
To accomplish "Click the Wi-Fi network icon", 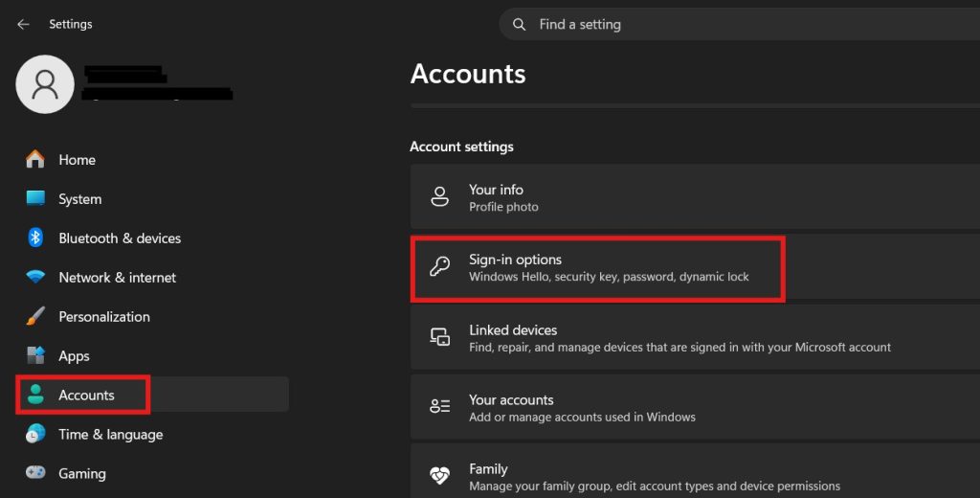I will click(x=35, y=277).
